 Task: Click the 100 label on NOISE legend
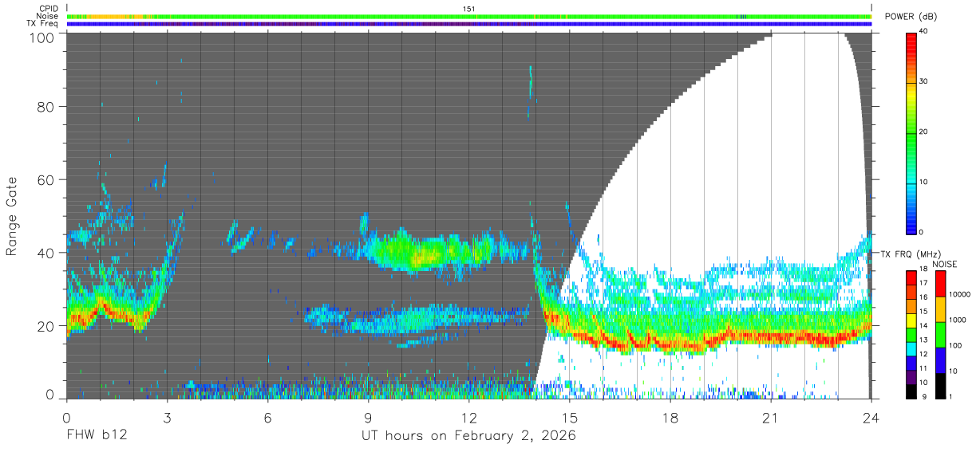tap(955, 345)
